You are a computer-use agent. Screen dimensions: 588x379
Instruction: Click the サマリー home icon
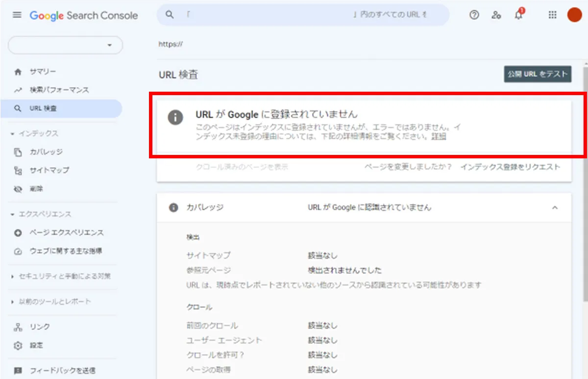point(18,72)
